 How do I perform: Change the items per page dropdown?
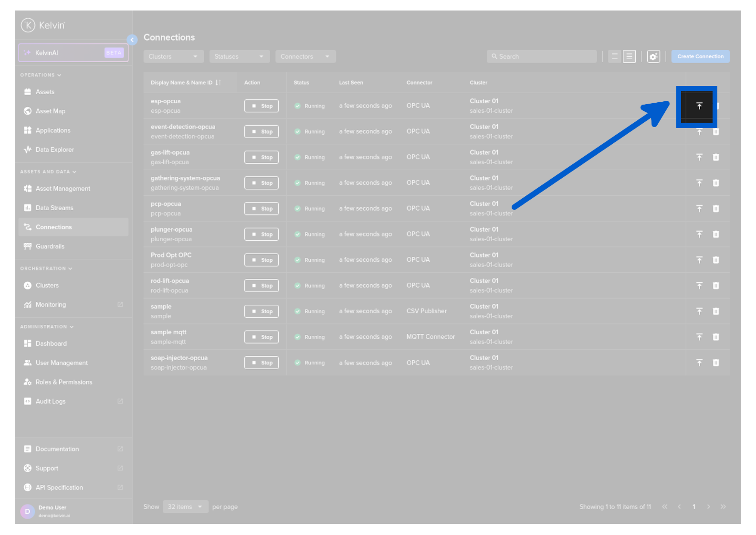pyautogui.click(x=185, y=507)
